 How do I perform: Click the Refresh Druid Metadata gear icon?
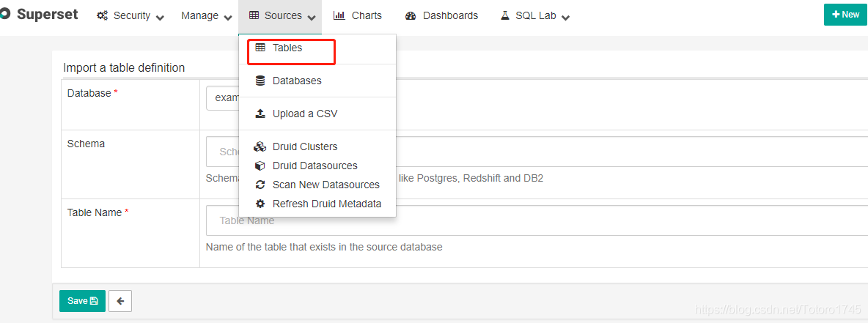[x=260, y=204]
